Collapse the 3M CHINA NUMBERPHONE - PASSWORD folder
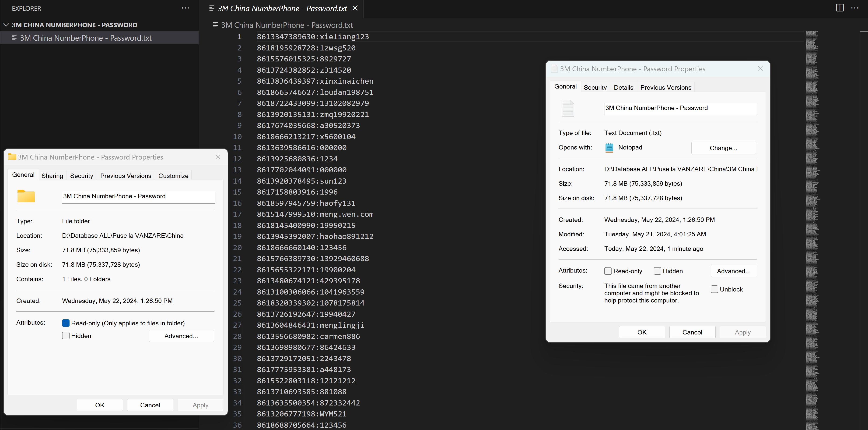 coord(6,25)
